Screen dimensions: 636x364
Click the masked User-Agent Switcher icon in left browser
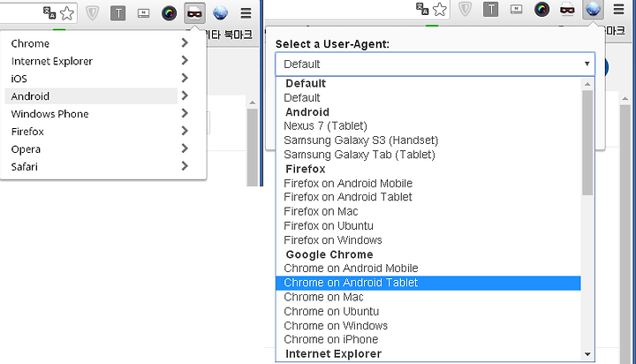[x=194, y=13]
